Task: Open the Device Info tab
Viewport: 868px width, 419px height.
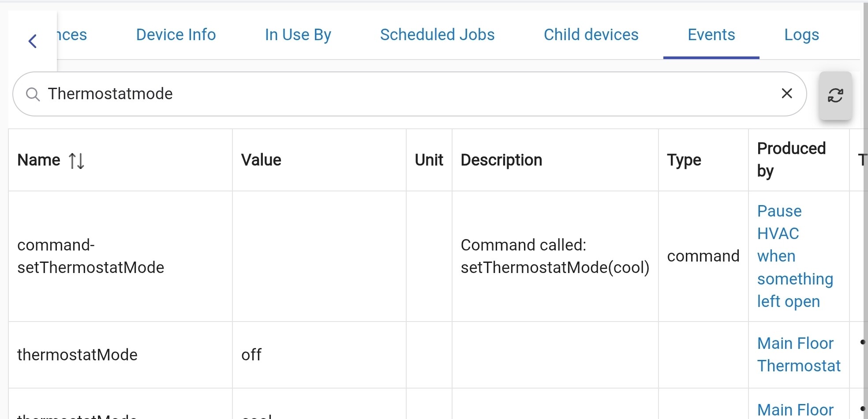Action: coord(176,35)
